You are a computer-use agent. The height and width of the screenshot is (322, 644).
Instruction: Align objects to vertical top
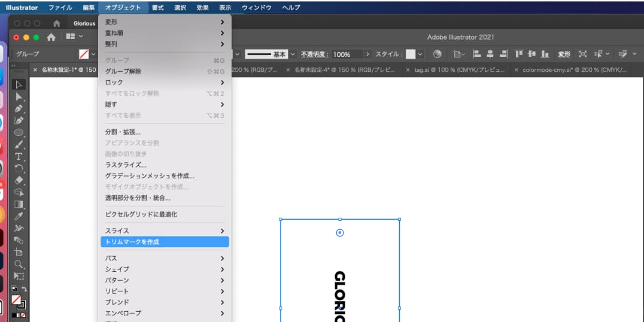click(x=519, y=54)
